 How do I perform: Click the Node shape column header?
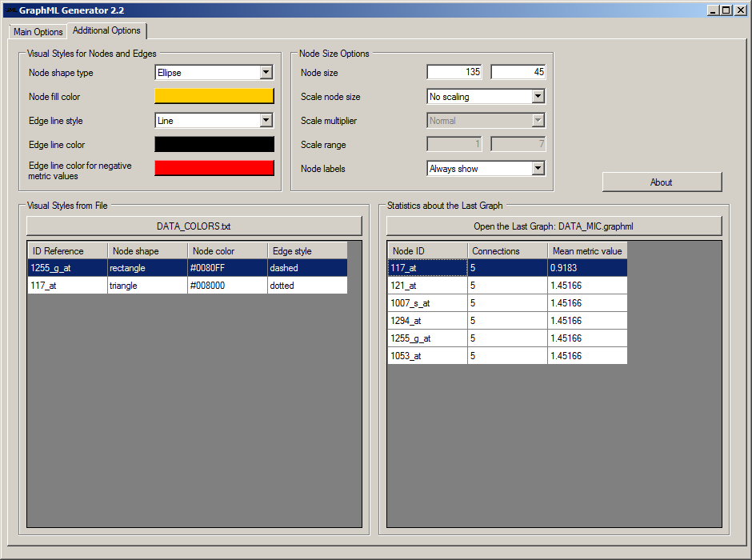(148, 250)
